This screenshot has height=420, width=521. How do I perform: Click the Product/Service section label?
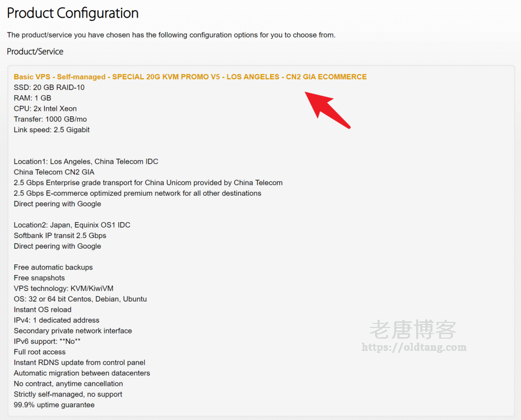coord(35,52)
